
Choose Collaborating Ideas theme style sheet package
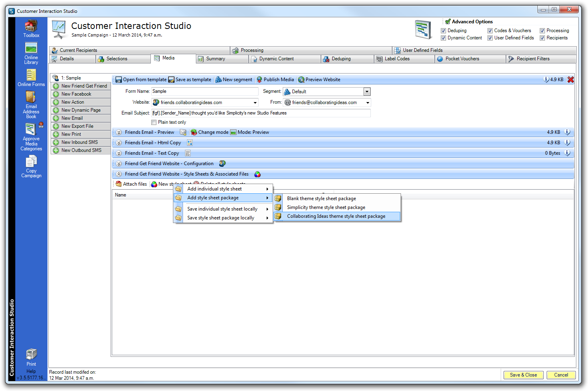coord(337,216)
